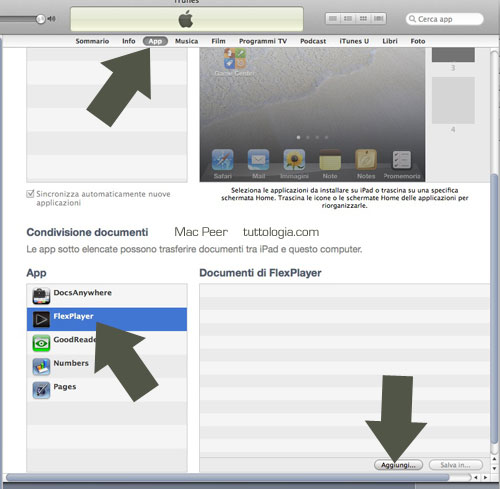Select DocsAnywhere in the app list
This screenshot has width=500, height=489.
pos(107,296)
